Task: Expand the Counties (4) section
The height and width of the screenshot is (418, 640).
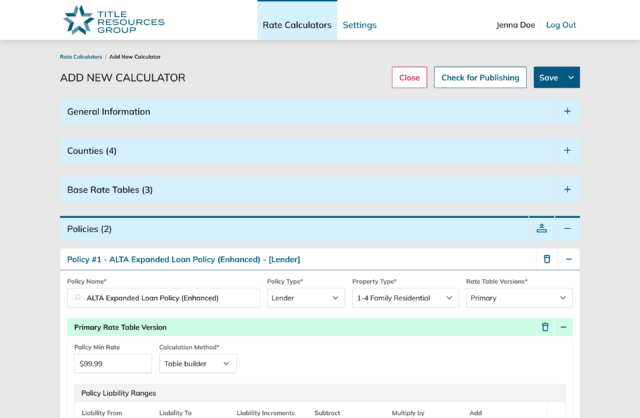Action: (x=567, y=151)
